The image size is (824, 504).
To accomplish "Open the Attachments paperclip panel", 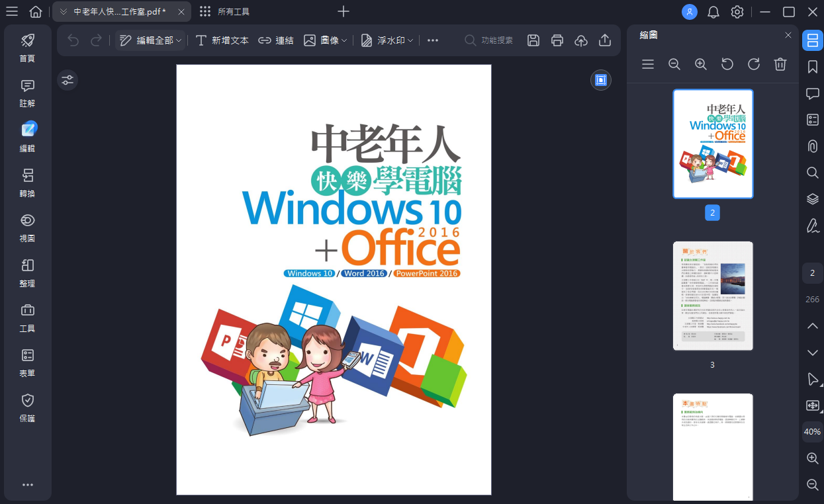I will (x=813, y=146).
